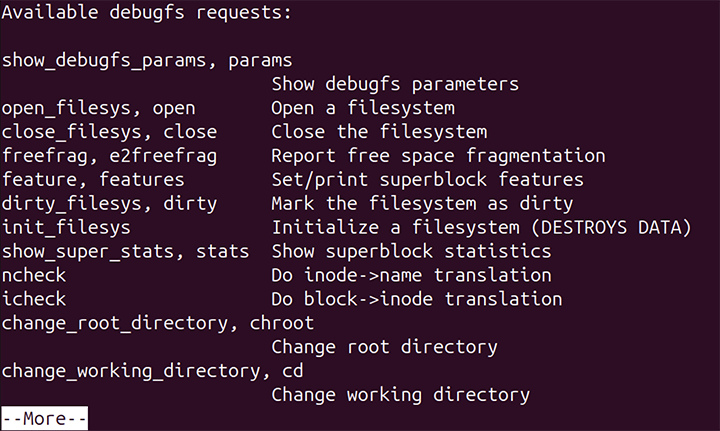Screen dimensions: 720x431
Task: Click the feature, features command entry
Action: [93, 180]
